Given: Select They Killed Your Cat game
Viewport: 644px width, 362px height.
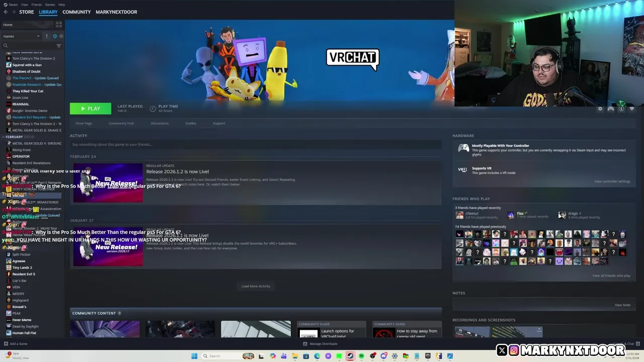Looking at the screenshot, I should [28, 91].
